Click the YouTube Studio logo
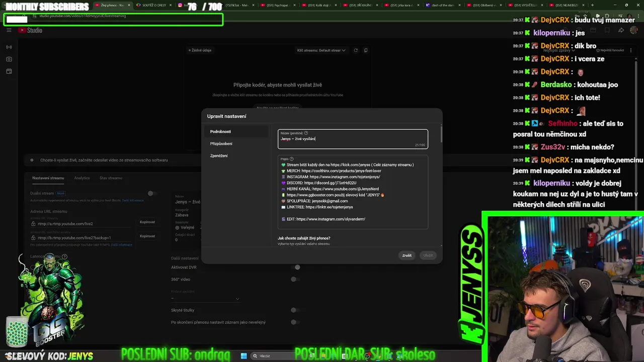The width and height of the screenshot is (644, 362). tap(30, 30)
